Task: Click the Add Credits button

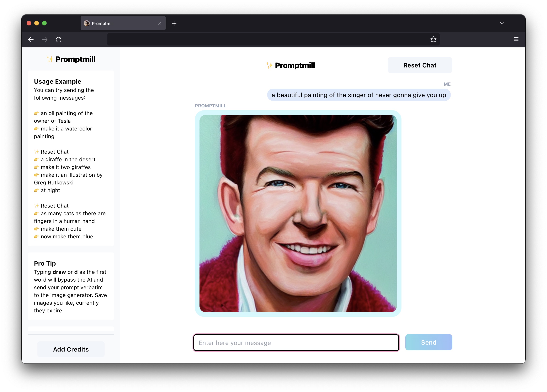Action: coord(71,349)
